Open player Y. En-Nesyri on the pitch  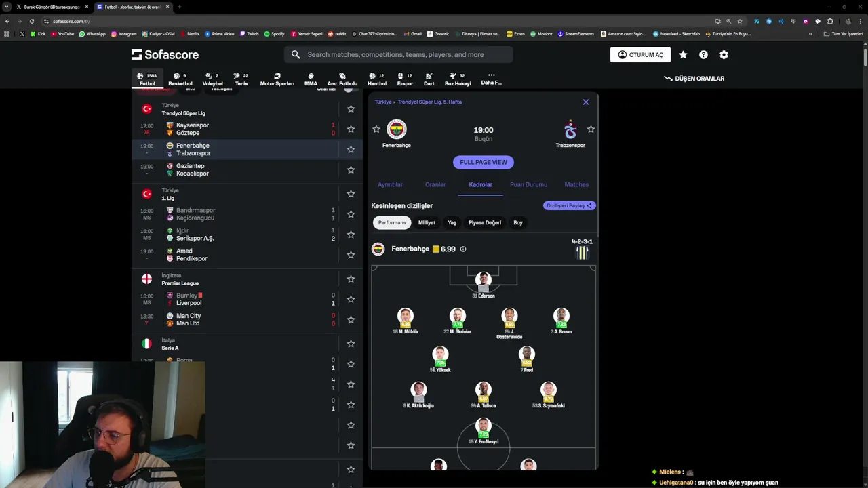coord(484,431)
